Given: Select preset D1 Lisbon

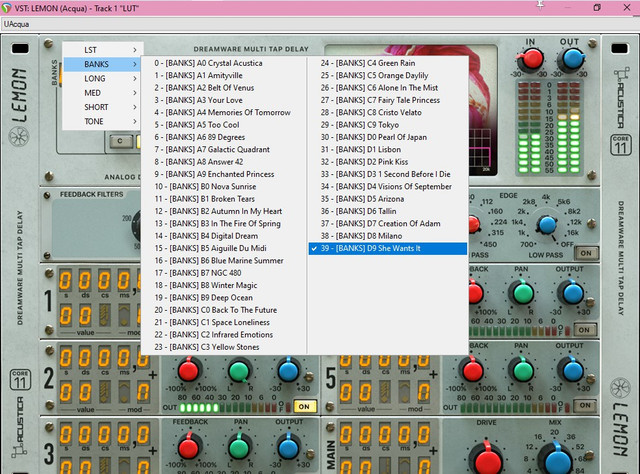Looking at the screenshot, I should (x=388, y=149).
